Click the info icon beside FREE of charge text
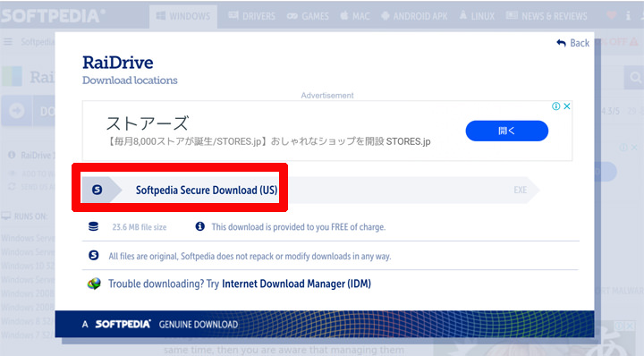The height and width of the screenshot is (356, 644). tap(200, 226)
